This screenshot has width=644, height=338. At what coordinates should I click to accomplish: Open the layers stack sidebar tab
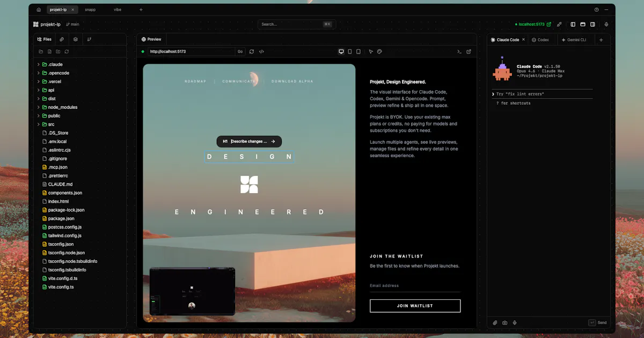76,39
